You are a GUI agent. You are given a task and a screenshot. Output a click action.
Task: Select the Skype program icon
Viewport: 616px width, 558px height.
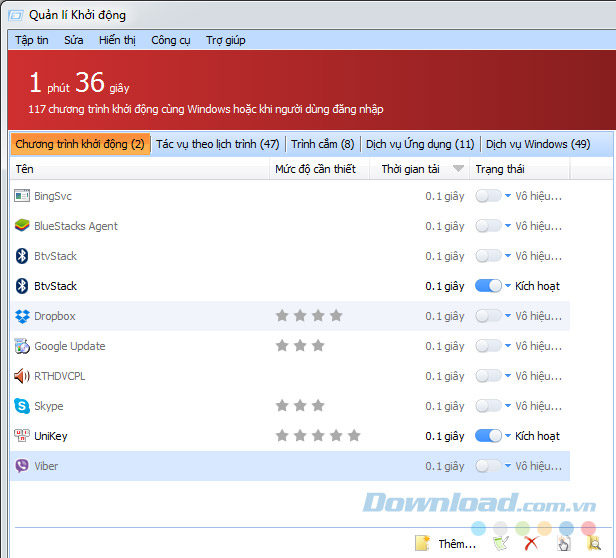[22, 406]
